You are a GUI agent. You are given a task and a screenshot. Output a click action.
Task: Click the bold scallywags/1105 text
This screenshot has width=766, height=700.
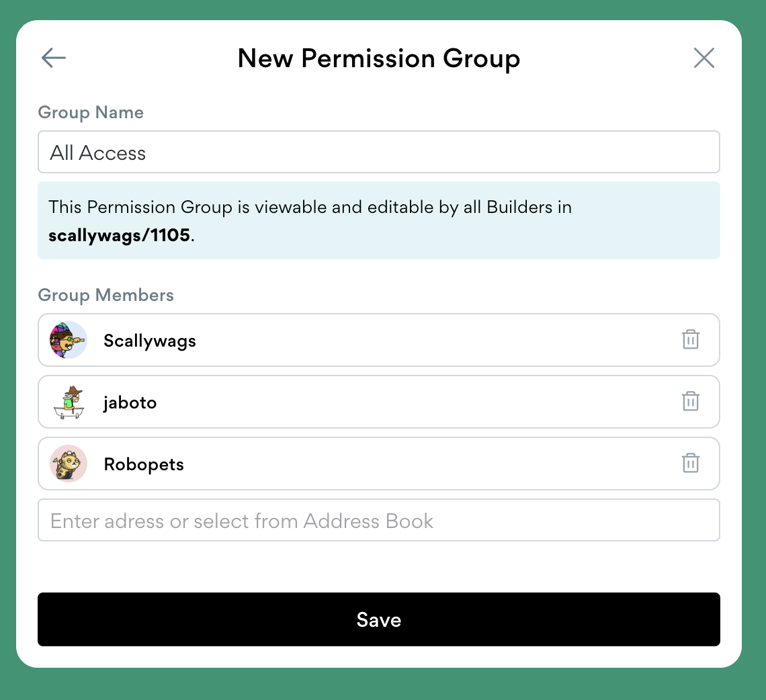pyautogui.click(x=119, y=236)
